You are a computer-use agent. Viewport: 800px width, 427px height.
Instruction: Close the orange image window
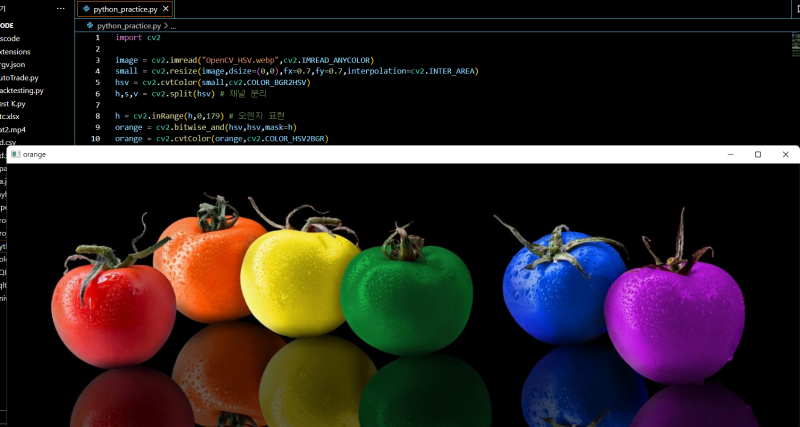(786, 154)
